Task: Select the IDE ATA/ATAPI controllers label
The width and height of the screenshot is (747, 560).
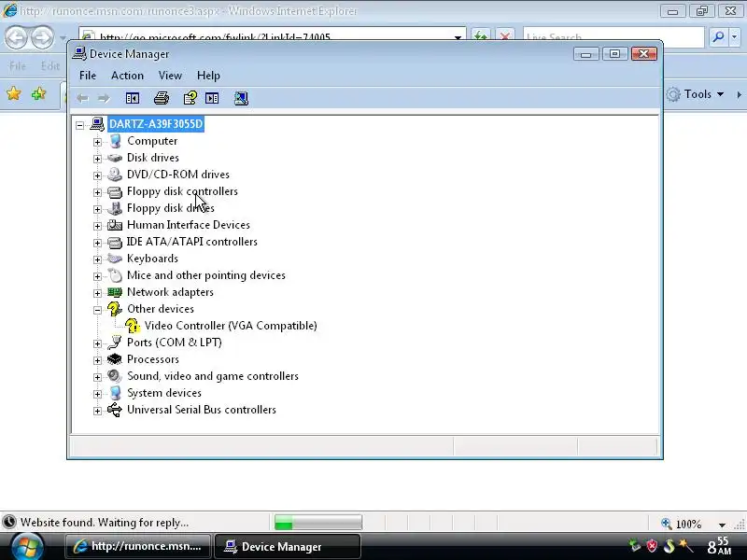Action: pyautogui.click(x=192, y=242)
